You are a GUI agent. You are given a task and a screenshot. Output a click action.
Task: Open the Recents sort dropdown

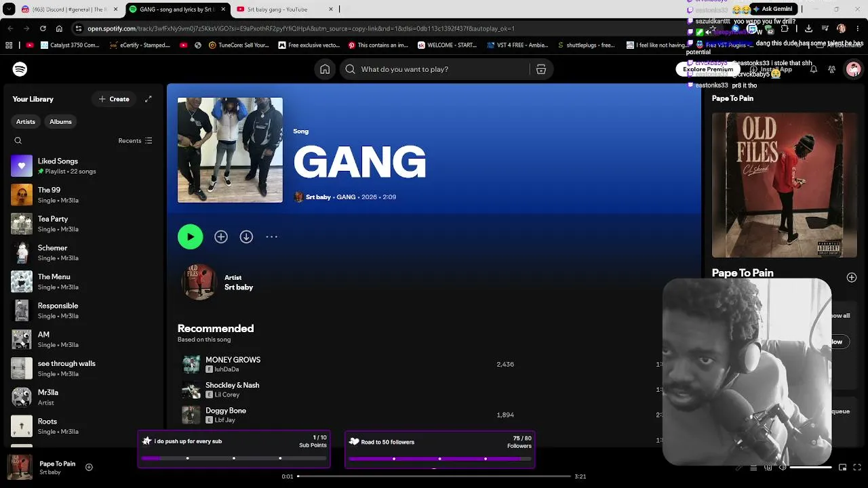[x=136, y=141]
